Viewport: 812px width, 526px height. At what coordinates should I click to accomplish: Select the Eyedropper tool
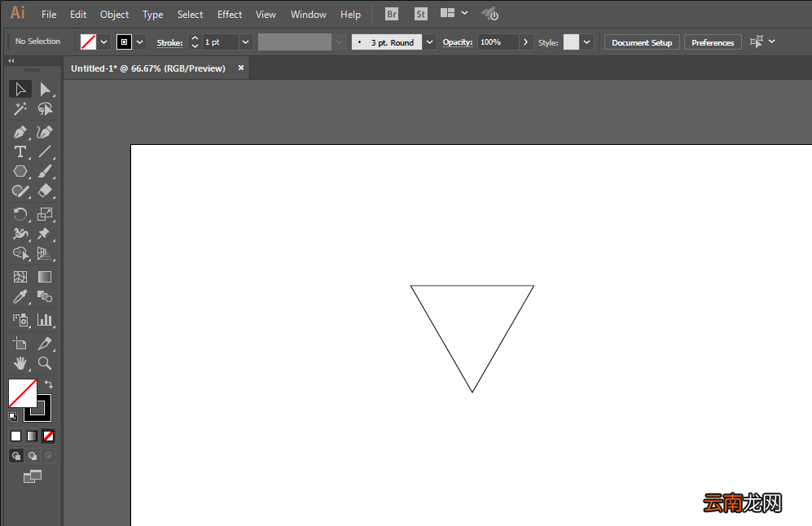pyautogui.click(x=20, y=296)
